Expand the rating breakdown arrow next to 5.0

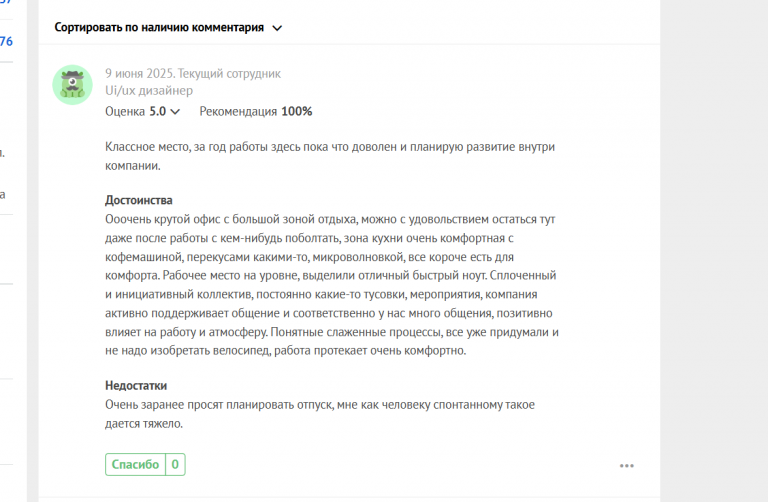pyautogui.click(x=176, y=112)
